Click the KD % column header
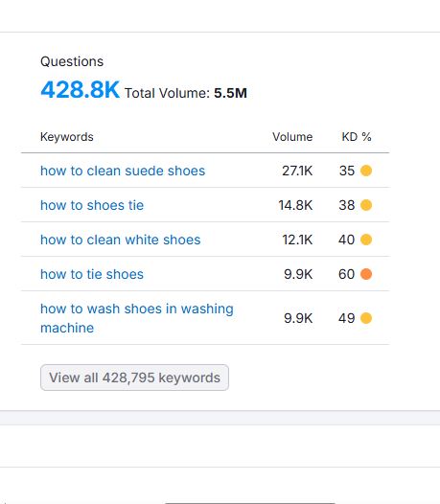 point(357,137)
